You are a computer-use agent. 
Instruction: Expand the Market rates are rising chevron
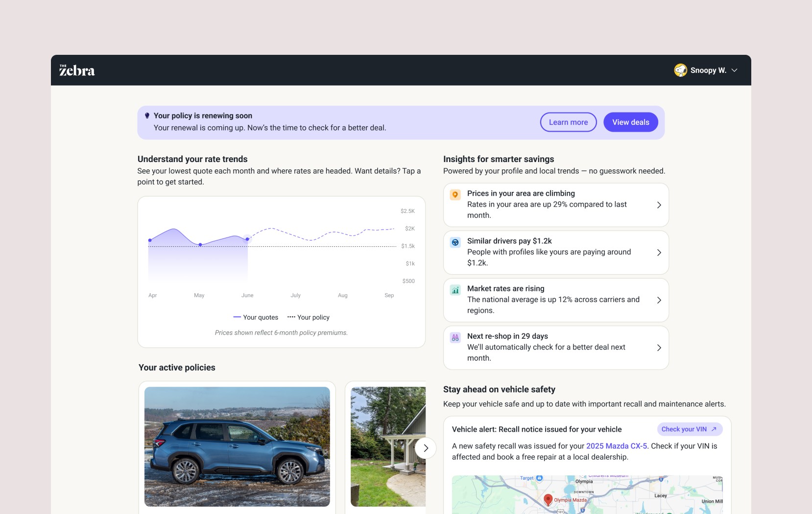click(659, 300)
